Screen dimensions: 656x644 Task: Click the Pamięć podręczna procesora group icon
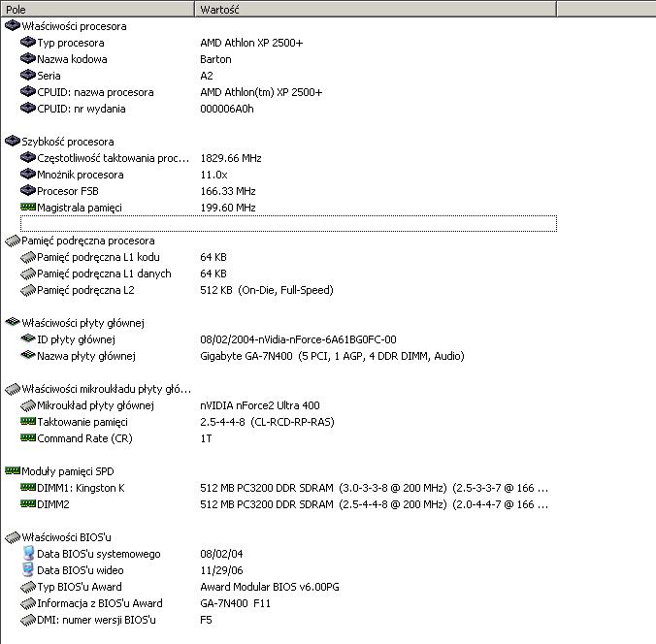point(13,241)
